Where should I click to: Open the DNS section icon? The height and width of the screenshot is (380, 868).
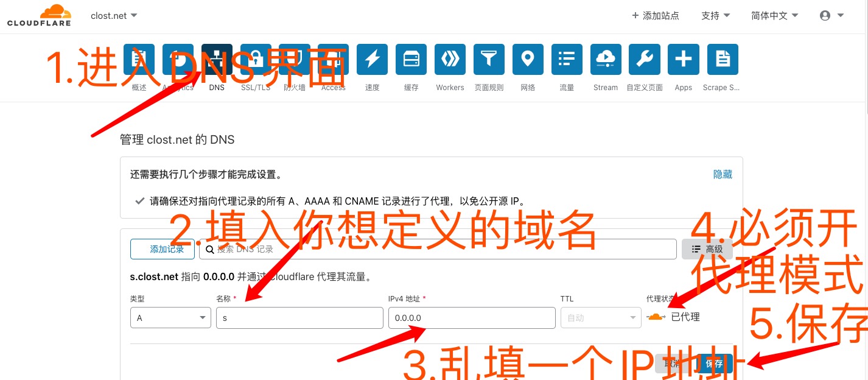pyautogui.click(x=217, y=59)
